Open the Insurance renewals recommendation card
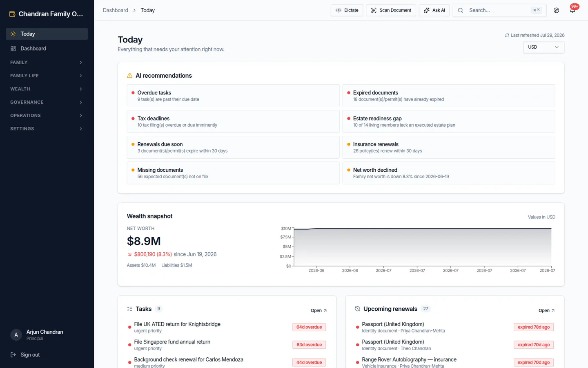Image resolution: width=588 pixels, height=368 pixels. click(449, 147)
